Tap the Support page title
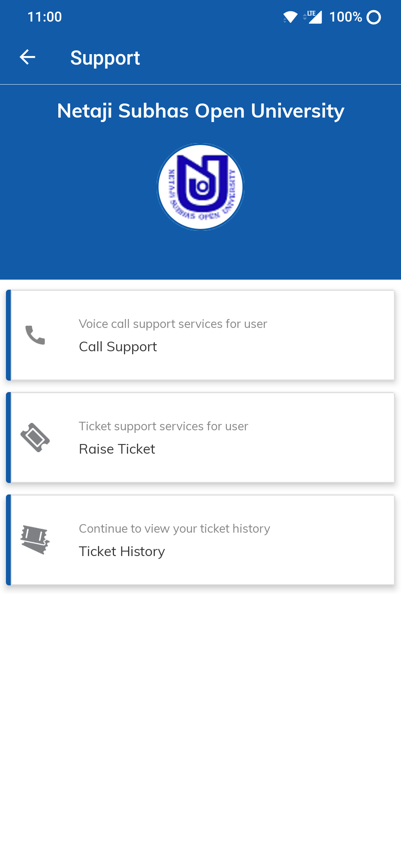The height and width of the screenshot is (868, 401). pyautogui.click(x=105, y=58)
